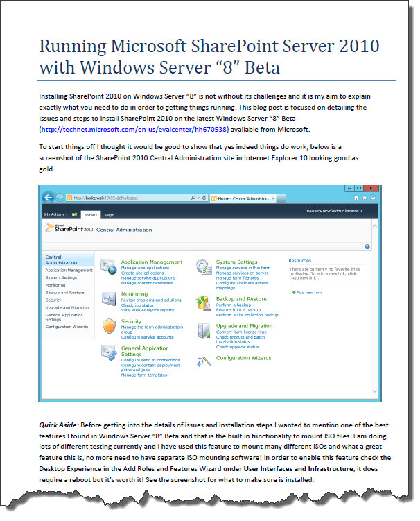Click the Backup and Restore icon

coord(204,302)
